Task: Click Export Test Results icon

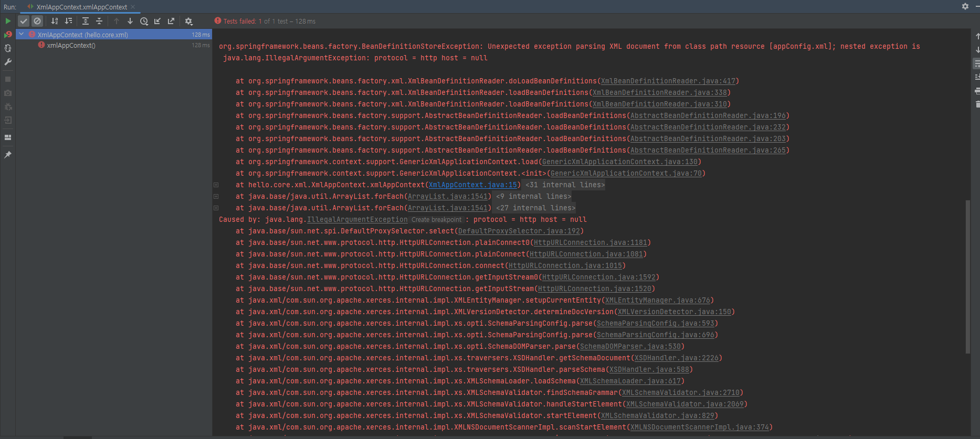Action: click(x=171, y=21)
